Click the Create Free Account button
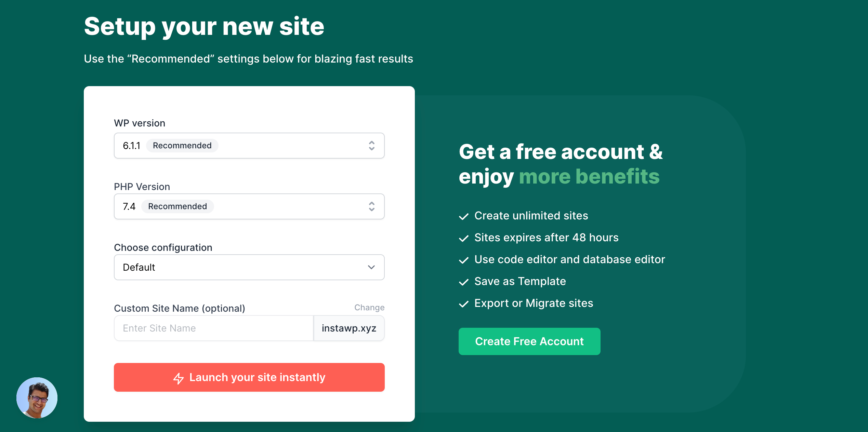Screen dimensions: 868x432 tap(529, 341)
